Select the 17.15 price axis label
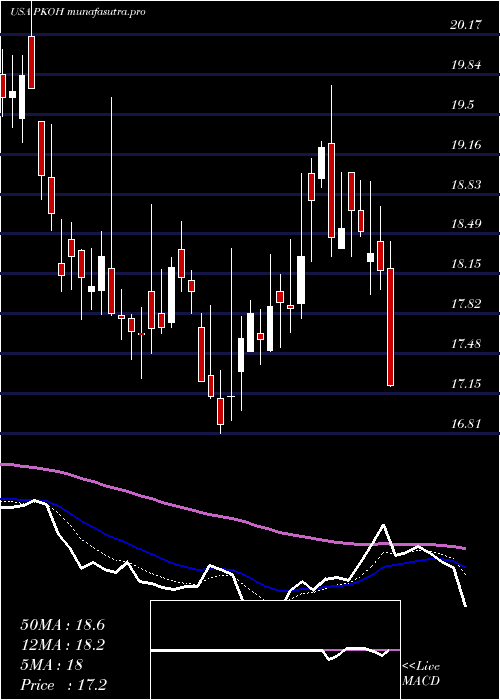The image size is (500, 700). tap(466, 383)
